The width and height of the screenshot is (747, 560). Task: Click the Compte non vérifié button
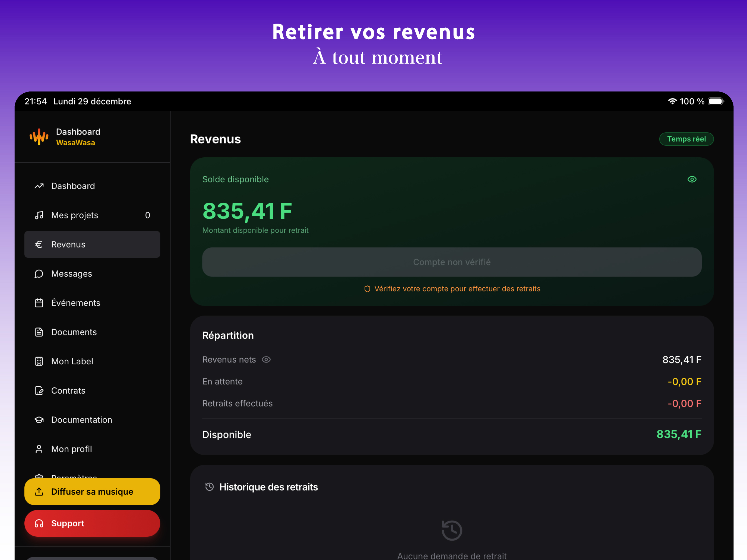click(x=452, y=262)
